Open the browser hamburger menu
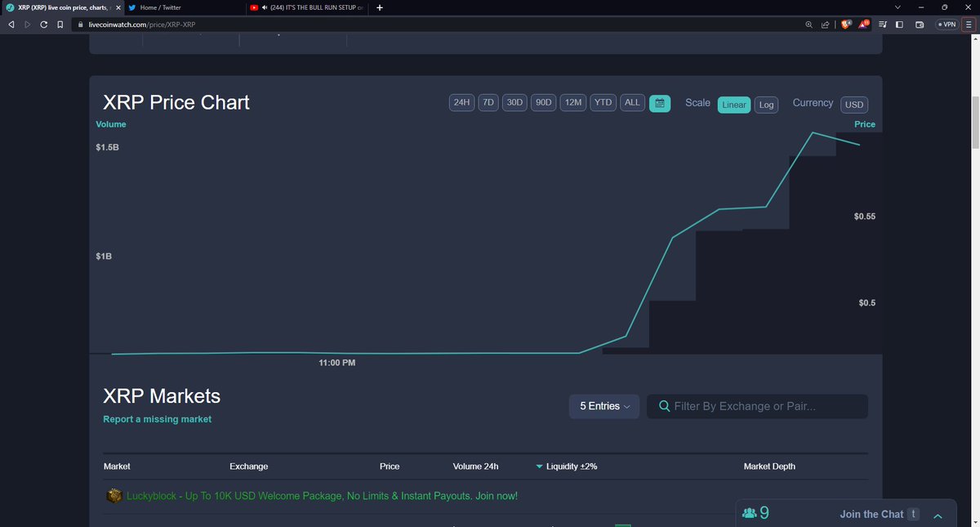Viewport: 980px width, 527px height. 969,25
